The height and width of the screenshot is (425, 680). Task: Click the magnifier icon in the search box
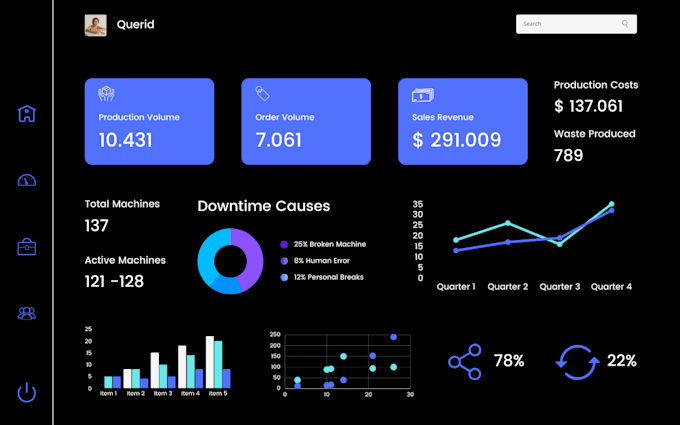coord(625,24)
